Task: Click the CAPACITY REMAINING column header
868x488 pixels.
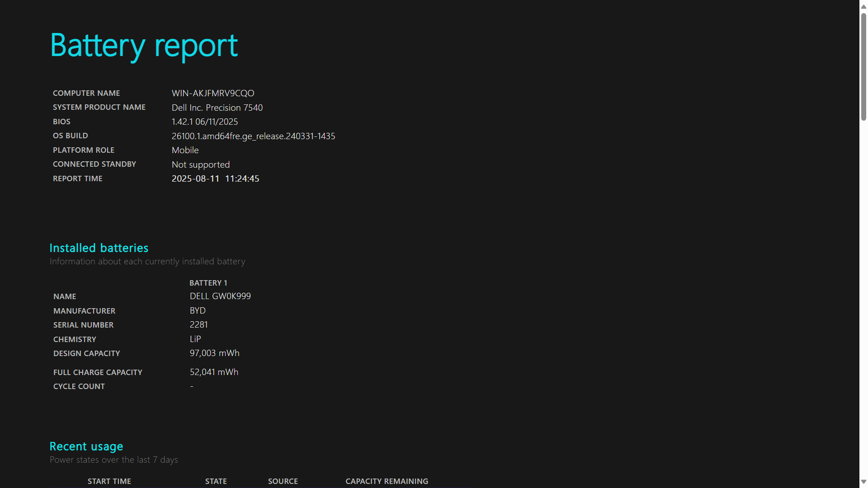Action: click(x=387, y=481)
